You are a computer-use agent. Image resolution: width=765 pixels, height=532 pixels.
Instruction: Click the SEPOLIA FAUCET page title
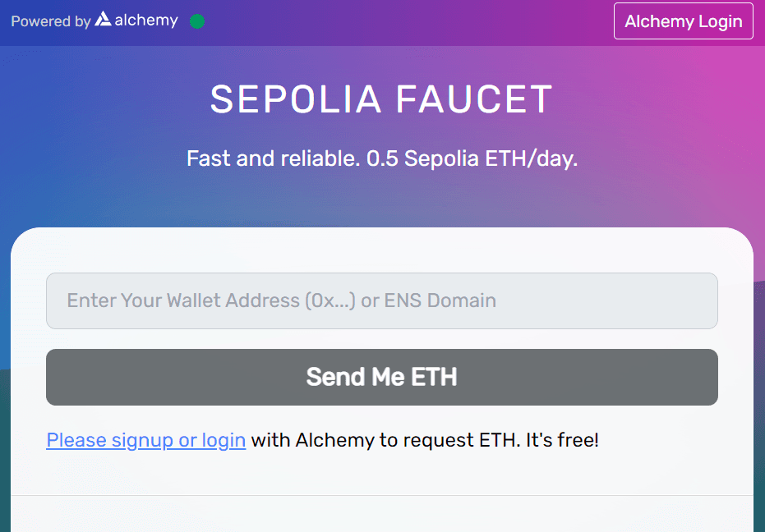[381, 99]
